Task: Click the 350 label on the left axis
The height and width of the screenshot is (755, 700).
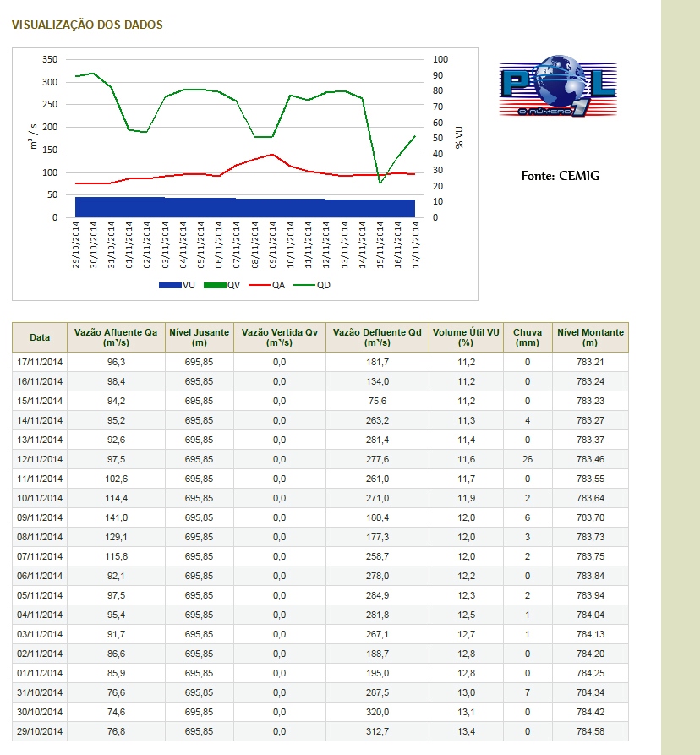Action: pyautogui.click(x=50, y=59)
